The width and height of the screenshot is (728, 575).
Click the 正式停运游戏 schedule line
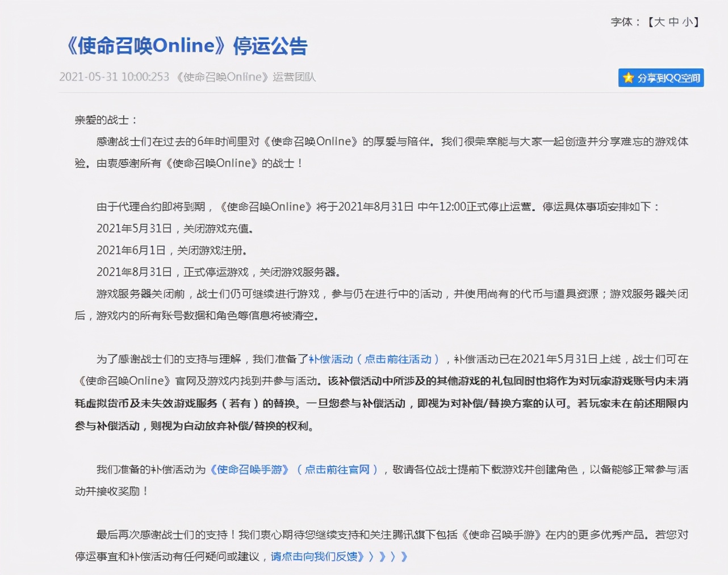218,272
